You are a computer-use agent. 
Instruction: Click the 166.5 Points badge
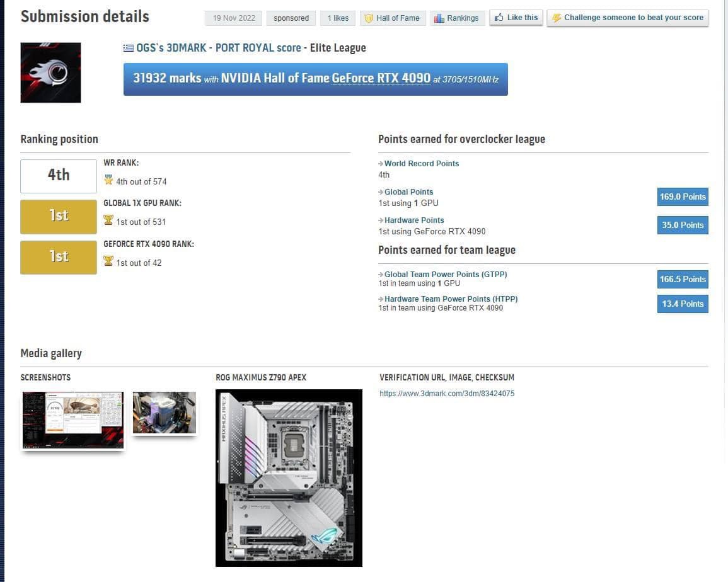point(683,280)
